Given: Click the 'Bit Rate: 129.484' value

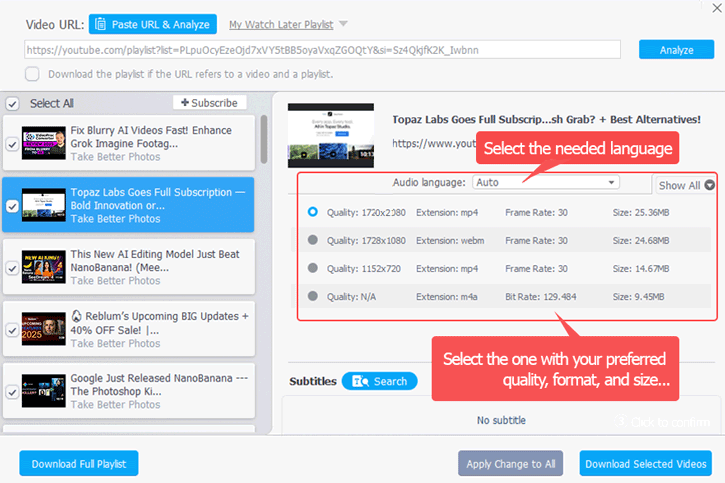Looking at the screenshot, I should coord(541,297).
